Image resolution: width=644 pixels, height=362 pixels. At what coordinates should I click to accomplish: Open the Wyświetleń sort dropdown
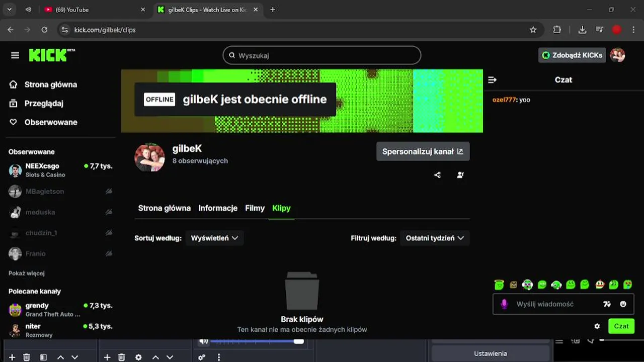point(214,238)
